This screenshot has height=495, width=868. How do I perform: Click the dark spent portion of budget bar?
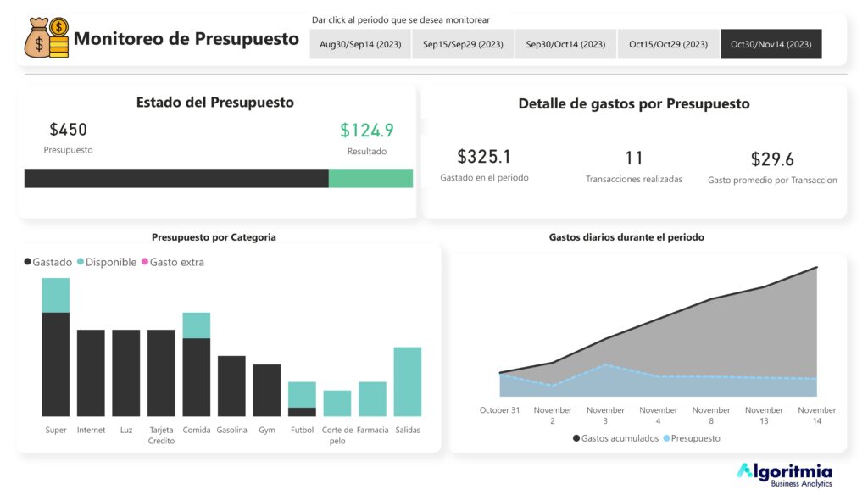[x=176, y=178]
